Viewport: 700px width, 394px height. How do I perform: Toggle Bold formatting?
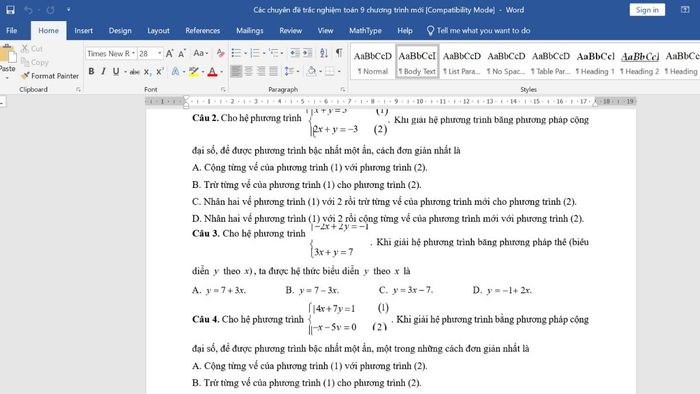click(91, 71)
